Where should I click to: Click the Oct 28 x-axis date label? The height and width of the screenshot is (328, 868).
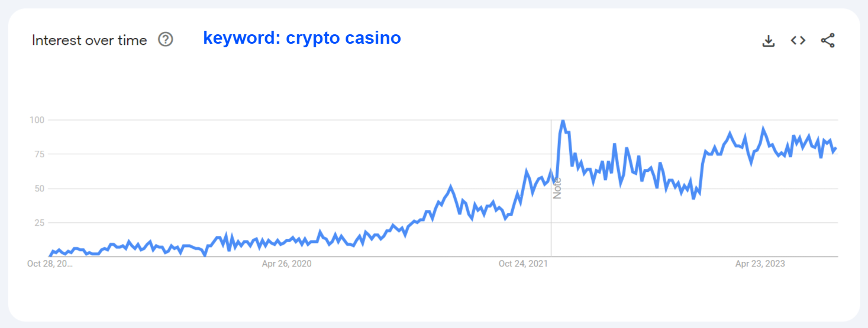click(x=50, y=264)
